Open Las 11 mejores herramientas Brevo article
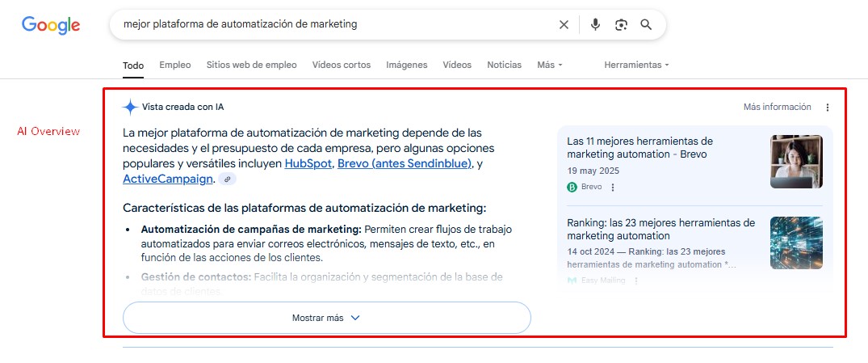 coord(640,147)
